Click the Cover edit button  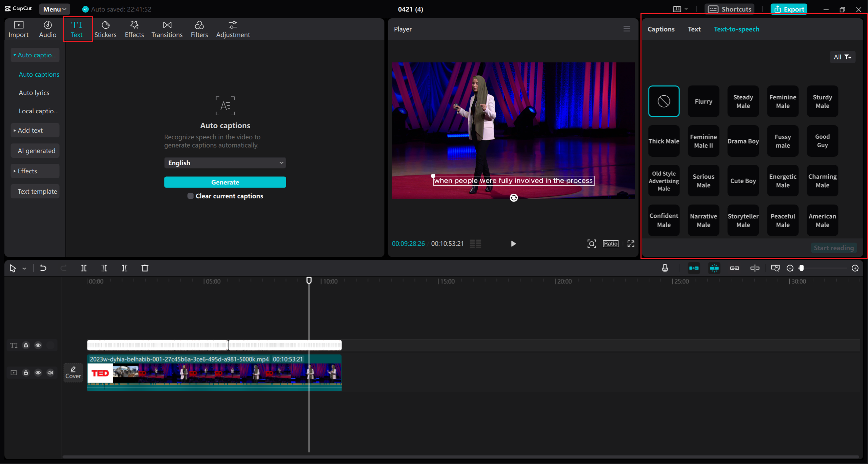[x=73, y=372]
